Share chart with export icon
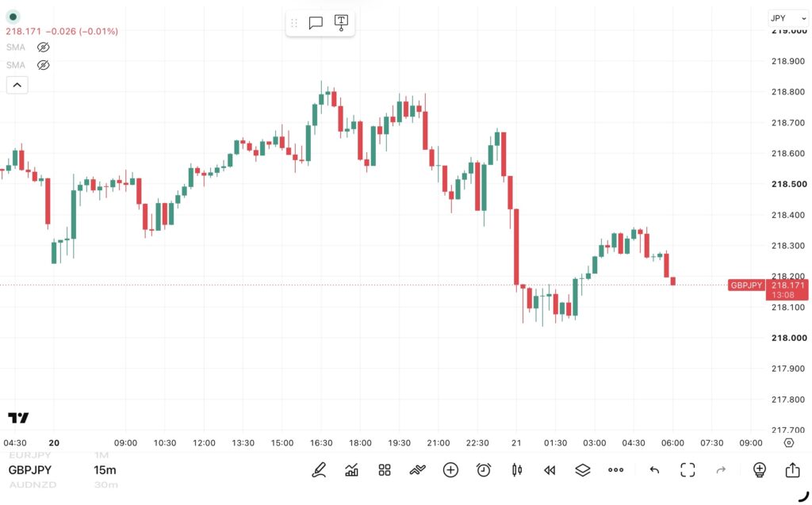 792,470
